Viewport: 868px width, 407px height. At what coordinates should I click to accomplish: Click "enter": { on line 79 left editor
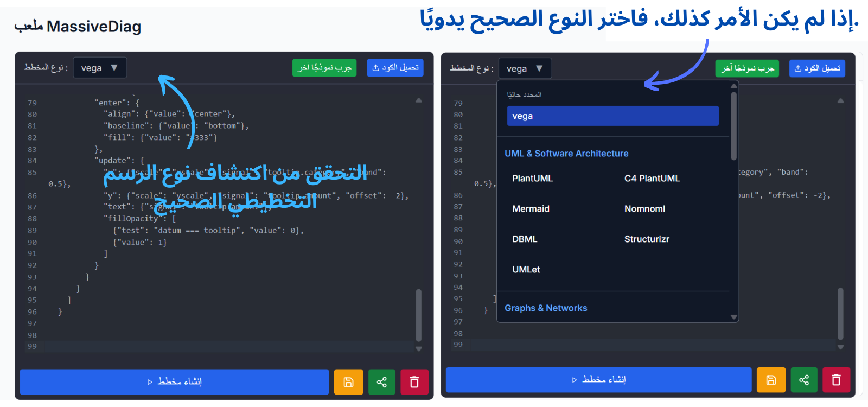pyautogui.click(x=117, y=103)
